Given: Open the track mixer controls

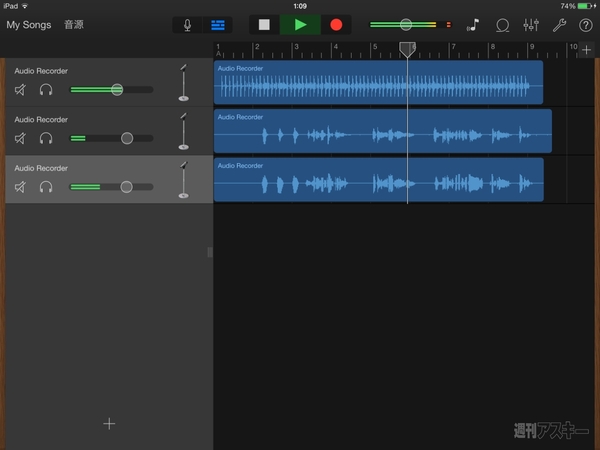Looking at the screenshot, I should [531, 25].
